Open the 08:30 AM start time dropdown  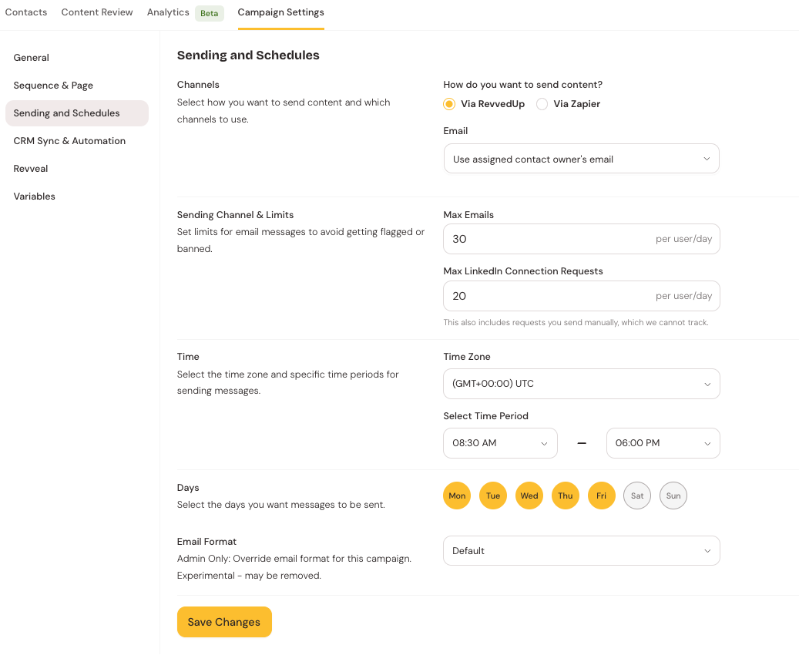(x=500, y=443)
